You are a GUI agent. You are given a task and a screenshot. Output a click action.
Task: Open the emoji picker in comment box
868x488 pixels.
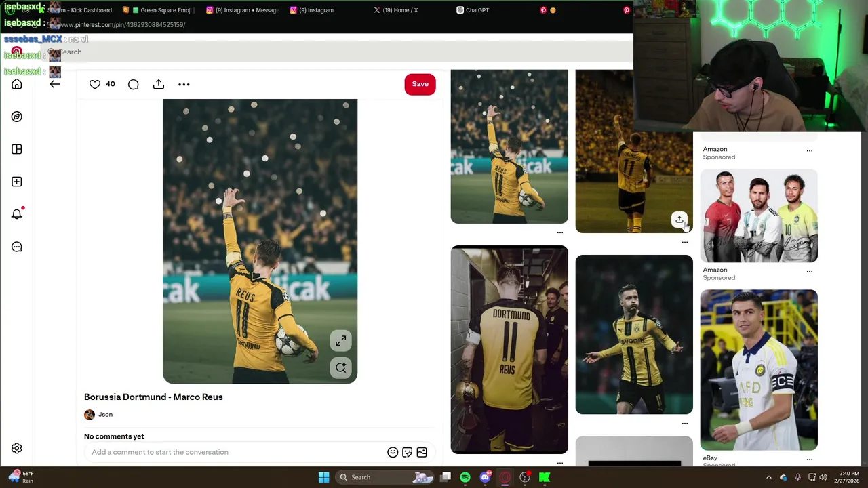coord(393,452)
